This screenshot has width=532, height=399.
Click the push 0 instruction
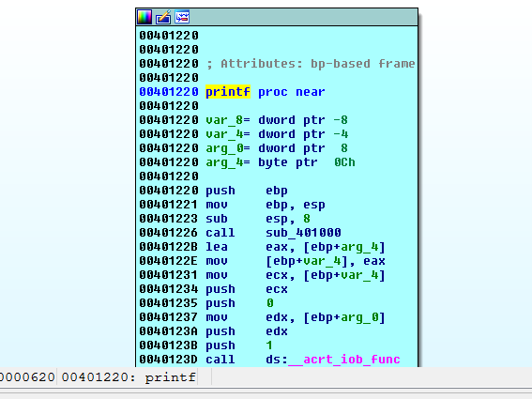coord(239,303)
